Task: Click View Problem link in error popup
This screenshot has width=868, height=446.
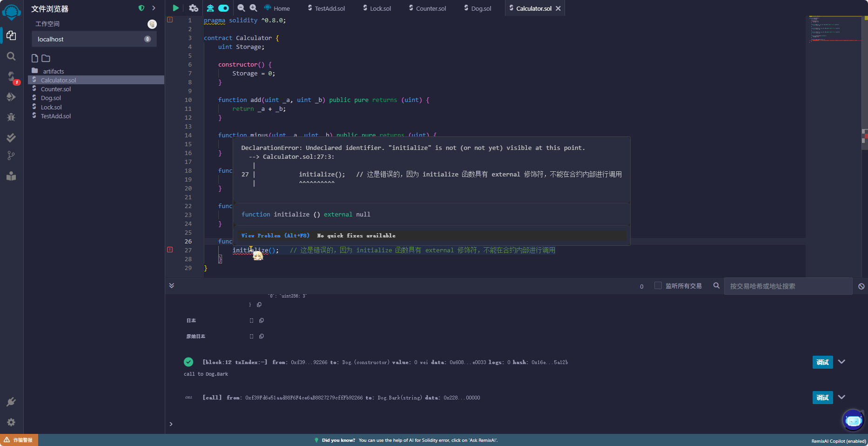Action: point(275,236)
